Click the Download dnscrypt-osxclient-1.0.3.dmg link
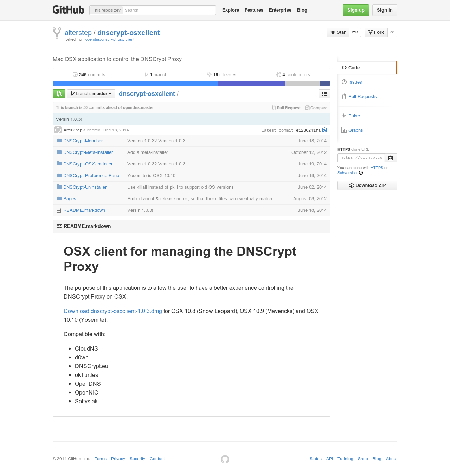This screenshot has width=450, height=476. tap(113, 311)
